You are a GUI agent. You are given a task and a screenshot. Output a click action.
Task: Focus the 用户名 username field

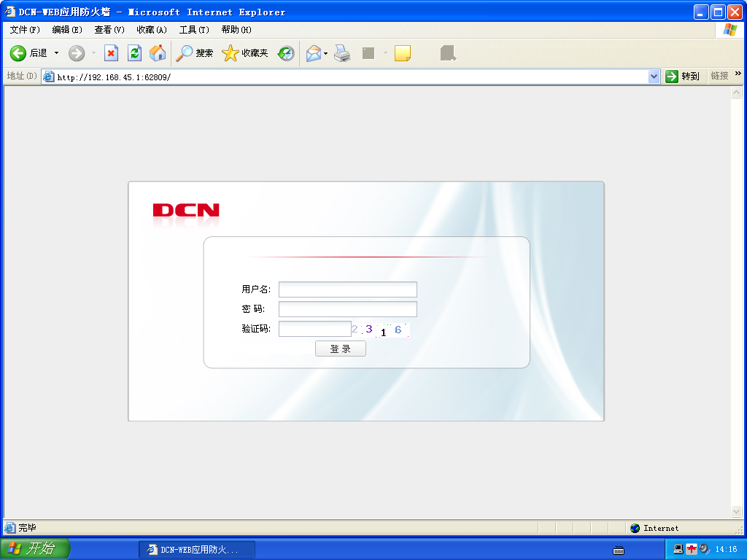348,289
